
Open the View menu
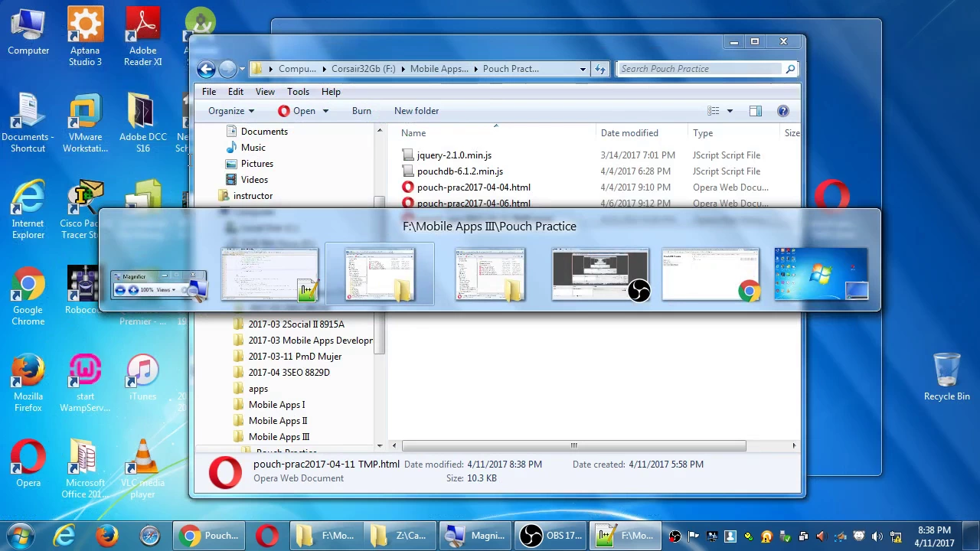click(x=265, y=92)
